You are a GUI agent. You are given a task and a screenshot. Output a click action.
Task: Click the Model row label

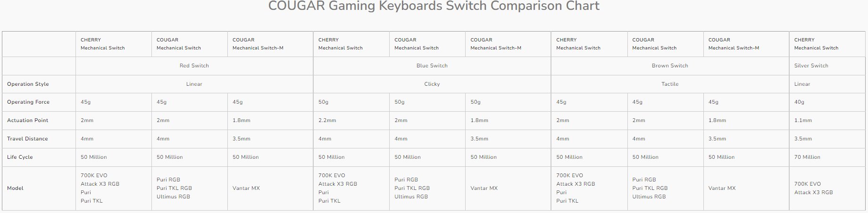pyautogui.click(x=15, y=188)
